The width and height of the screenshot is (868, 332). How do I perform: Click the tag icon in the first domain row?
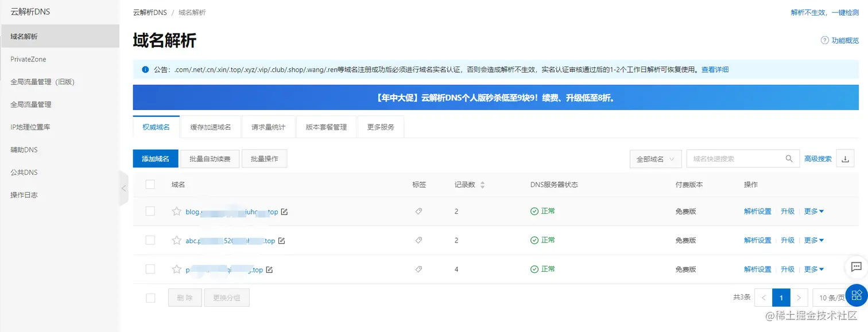[x=418, y=212]
